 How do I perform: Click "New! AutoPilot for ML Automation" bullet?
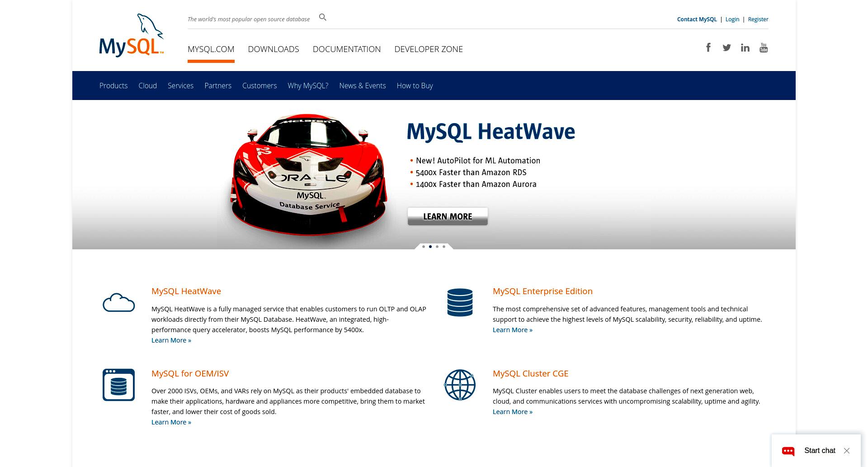(478, 161)
